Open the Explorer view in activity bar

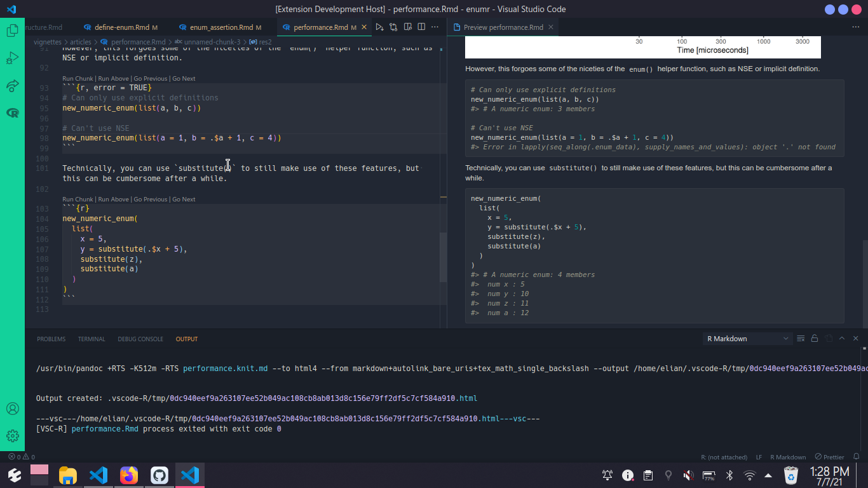click(x=12, y=30)
